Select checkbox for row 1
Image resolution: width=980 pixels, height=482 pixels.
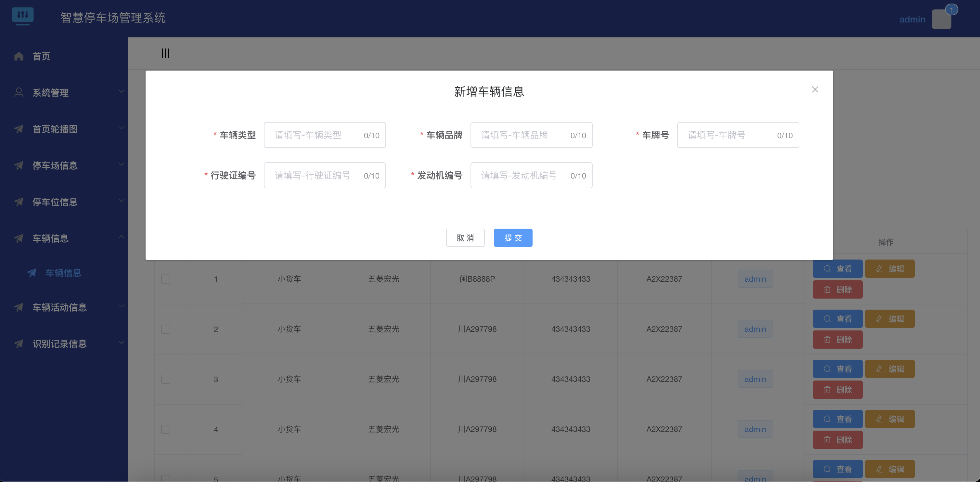pos(165,279)
